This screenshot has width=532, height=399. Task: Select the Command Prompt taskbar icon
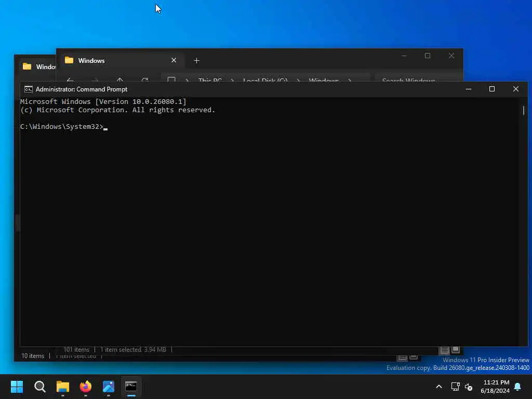(131, 387)
